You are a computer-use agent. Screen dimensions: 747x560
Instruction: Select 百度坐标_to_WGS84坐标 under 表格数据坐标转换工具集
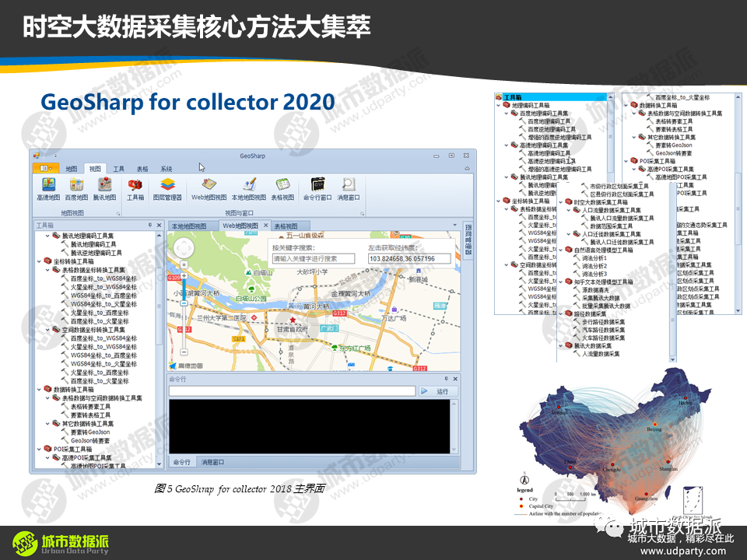103,278
